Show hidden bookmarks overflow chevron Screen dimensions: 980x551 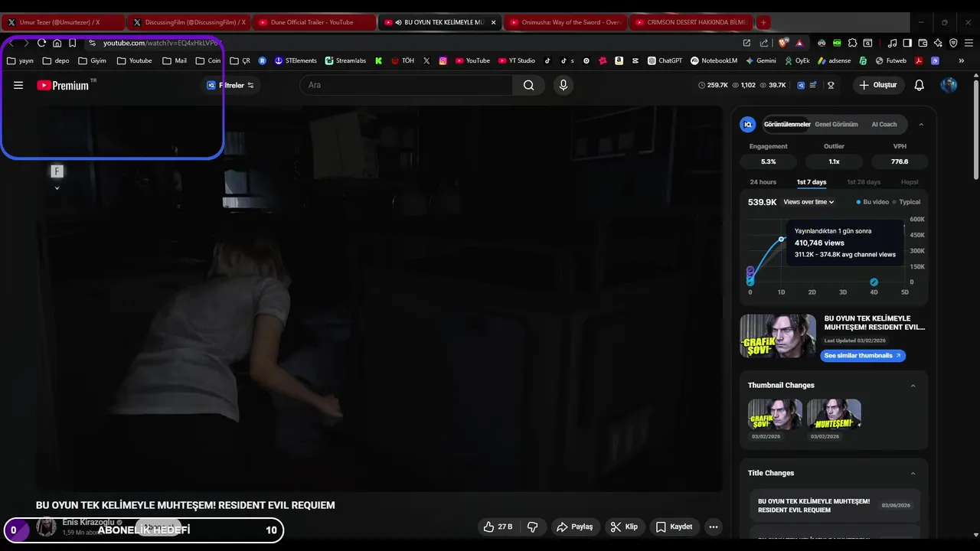point(961,60)
